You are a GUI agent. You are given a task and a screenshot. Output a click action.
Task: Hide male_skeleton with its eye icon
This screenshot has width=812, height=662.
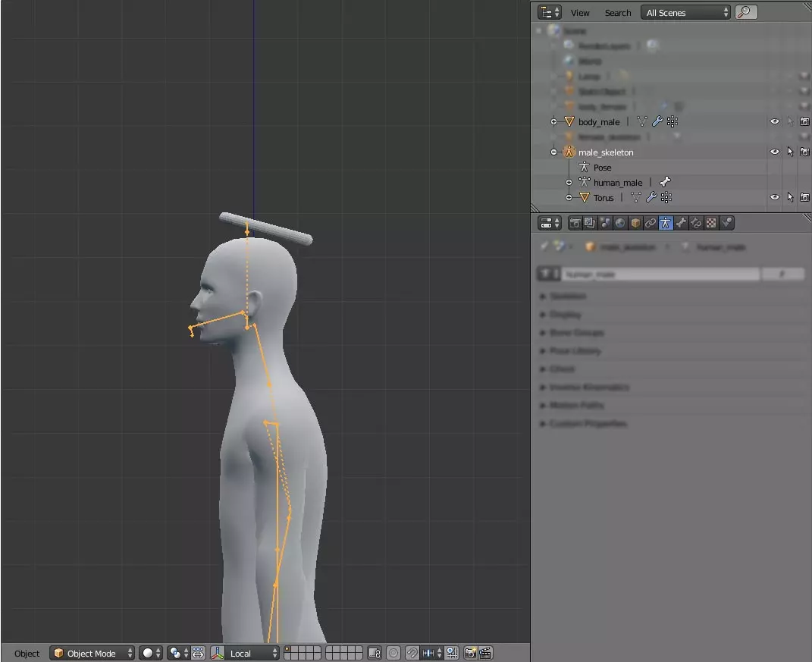tap(775, 152)
